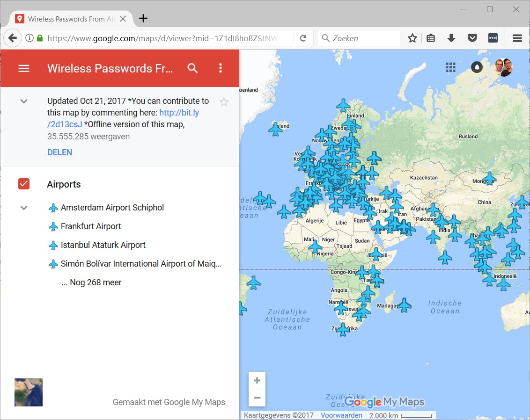Image resolution: width=530 pixels, height=420 pixels.
Task: Show site information icon
Action: (29, 38)
